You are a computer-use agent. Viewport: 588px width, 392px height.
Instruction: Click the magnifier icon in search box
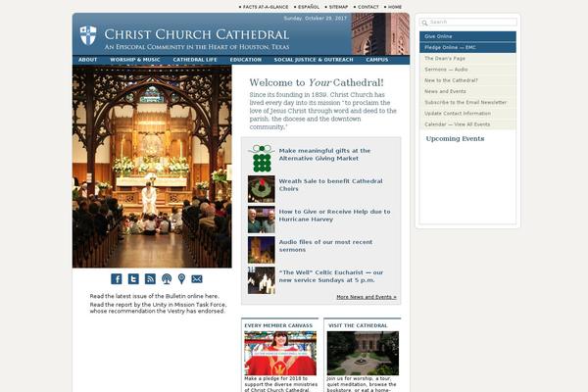pos(424,23)
